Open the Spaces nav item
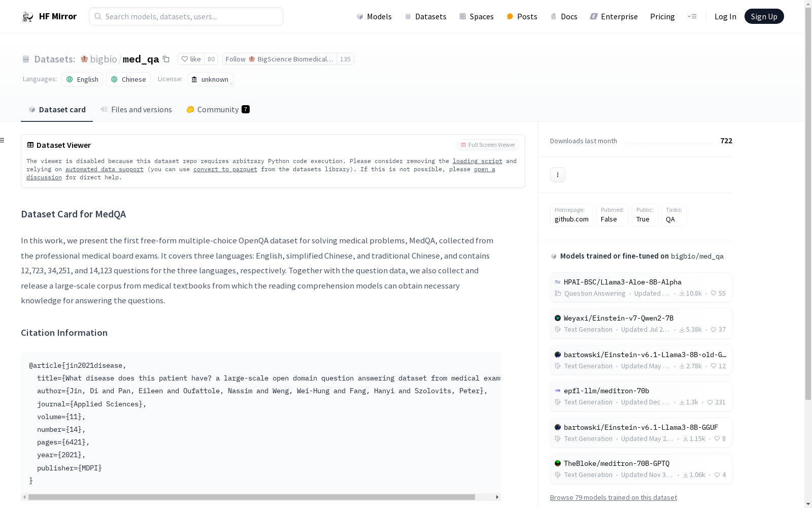The width and height of the screenshot is (812, 508). (477, 16)
